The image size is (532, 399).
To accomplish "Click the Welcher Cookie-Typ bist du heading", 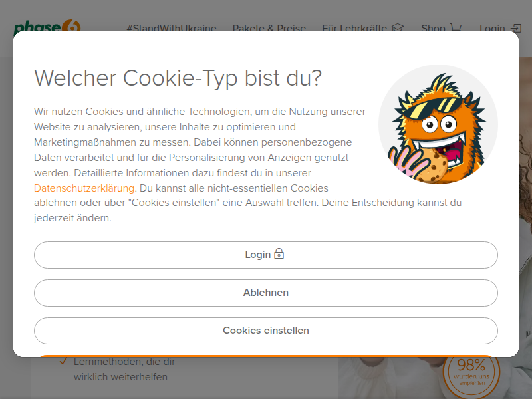I will 178,78.
